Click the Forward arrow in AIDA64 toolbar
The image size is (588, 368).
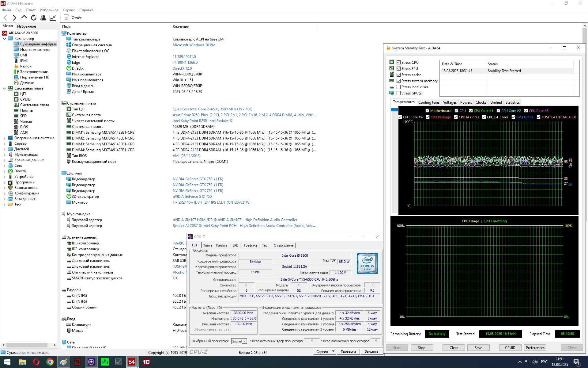(14, 18)
